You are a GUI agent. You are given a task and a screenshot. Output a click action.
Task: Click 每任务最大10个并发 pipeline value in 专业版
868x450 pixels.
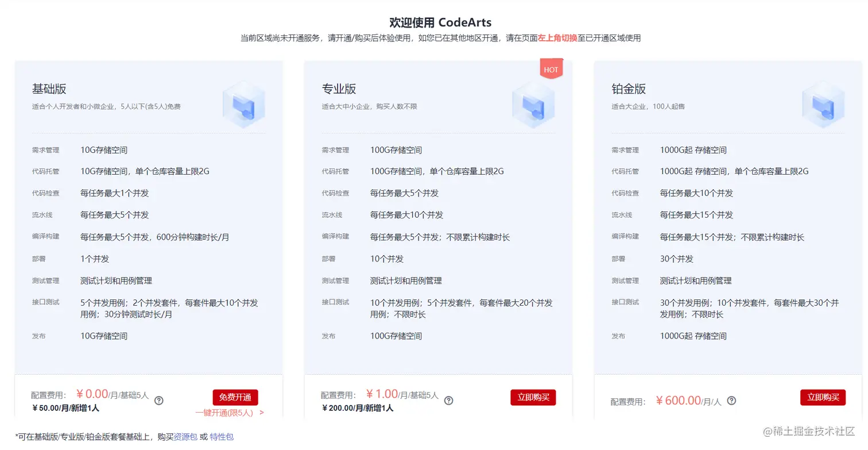tap(407, 215)
